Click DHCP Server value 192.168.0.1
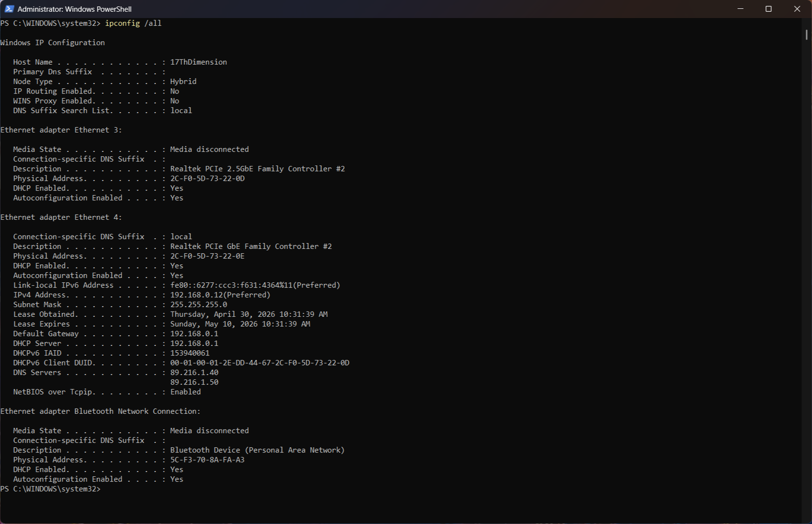 pos(194,343)
